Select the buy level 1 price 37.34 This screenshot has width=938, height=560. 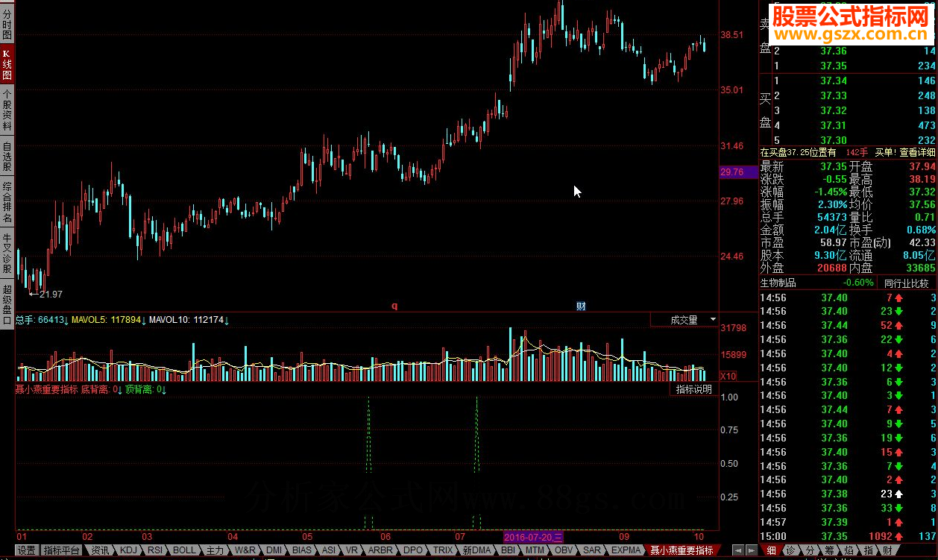click(x=833, y=81)
